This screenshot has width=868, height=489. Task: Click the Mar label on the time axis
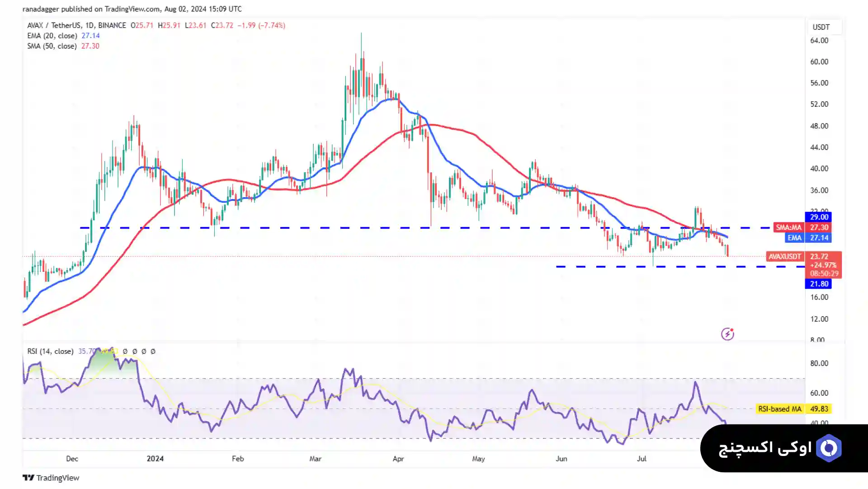pos(315,459)
